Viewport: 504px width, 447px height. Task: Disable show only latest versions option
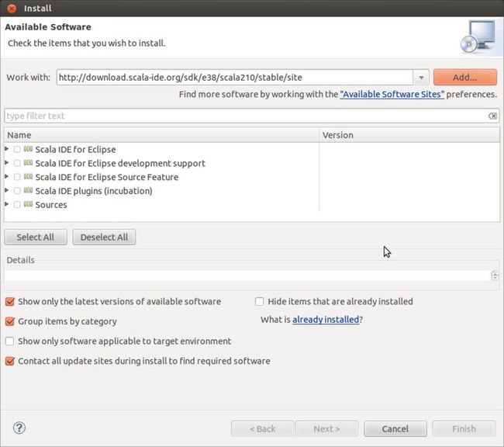pyautogui.click(x=10, y=302)
